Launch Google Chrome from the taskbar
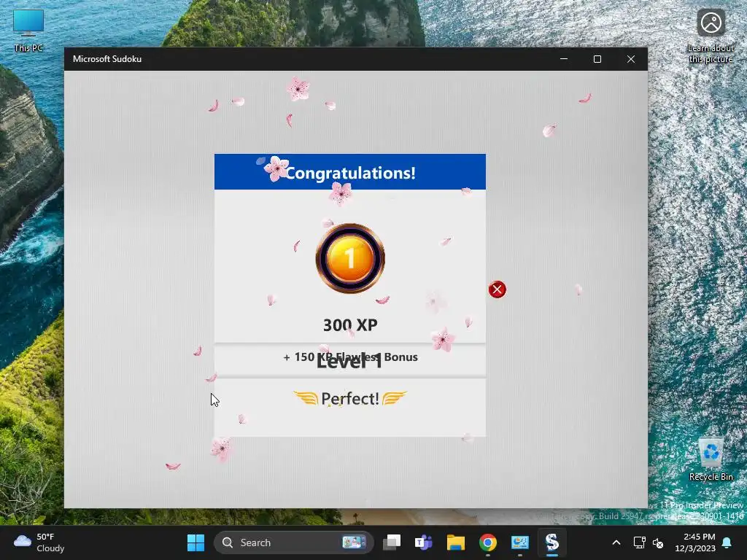The height and width of the screenshot is (560, 747). click(x=487, y=542)
